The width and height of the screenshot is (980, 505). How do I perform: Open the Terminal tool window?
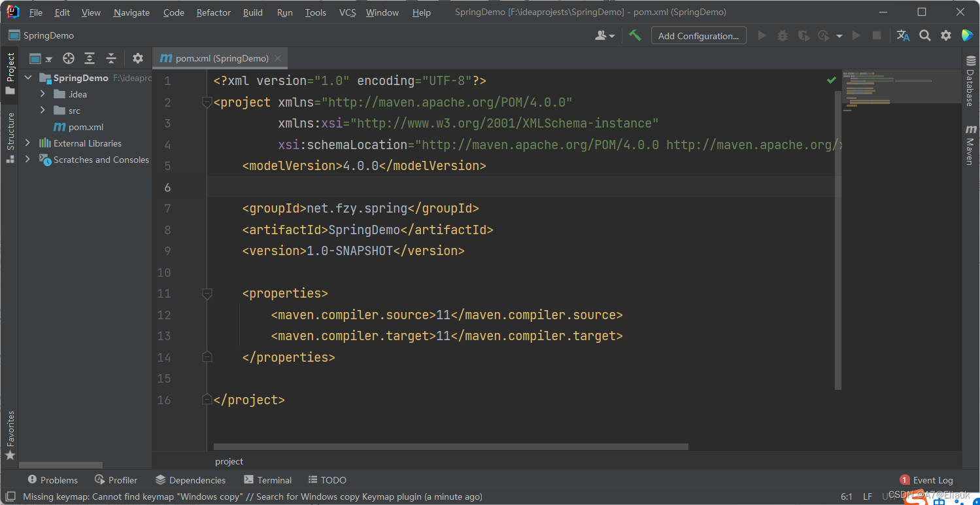click(x=267, y=479)
